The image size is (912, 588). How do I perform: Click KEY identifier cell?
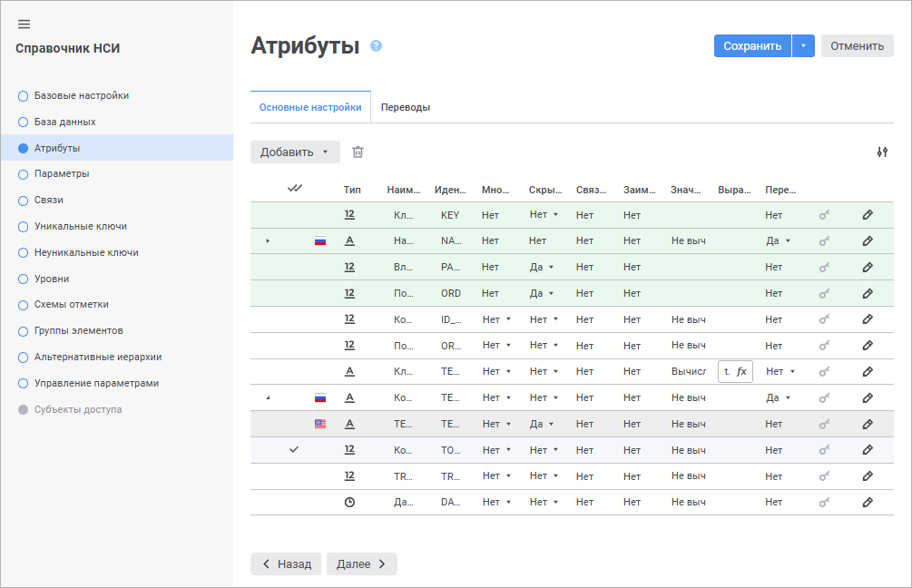click(450, 215)
